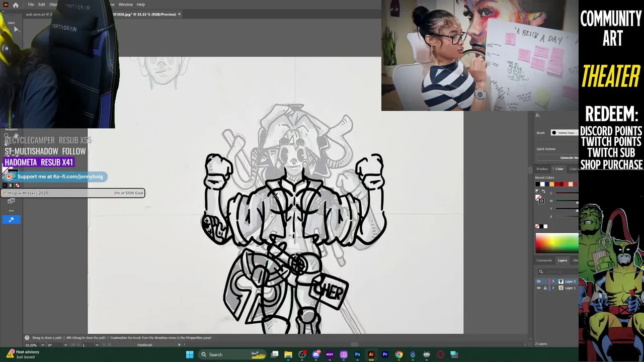Switch to the Color panel tab

point(559,169)
